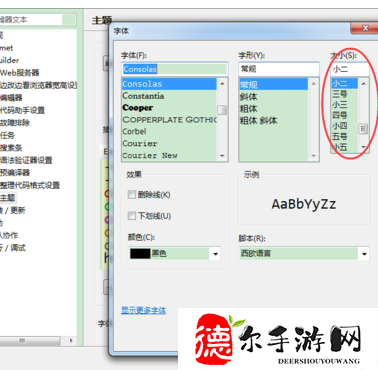Pick Copperplate Gothic font entry
This screenshot has height=370, width=378.
(x=169, y=120)
